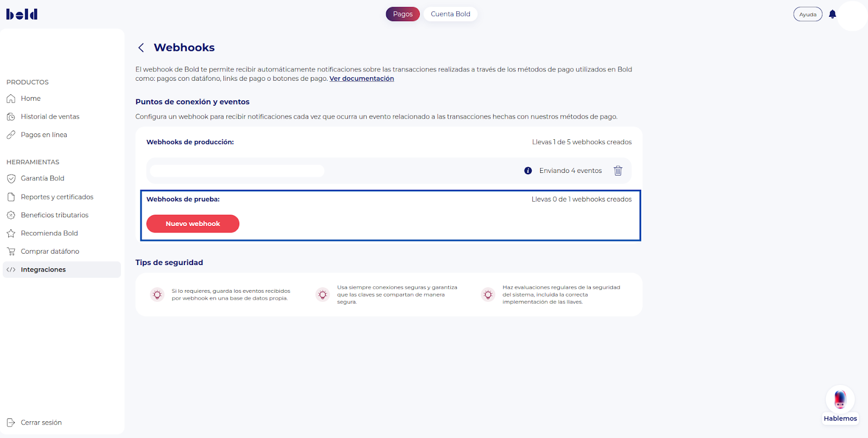Open the notifications bell icon

(x=833, y=14)
